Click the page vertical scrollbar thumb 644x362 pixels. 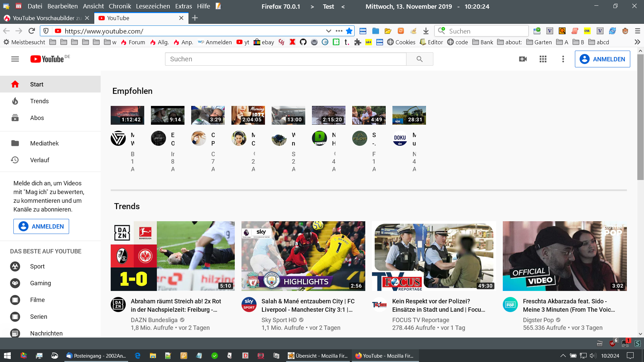[x=640, y=117]
